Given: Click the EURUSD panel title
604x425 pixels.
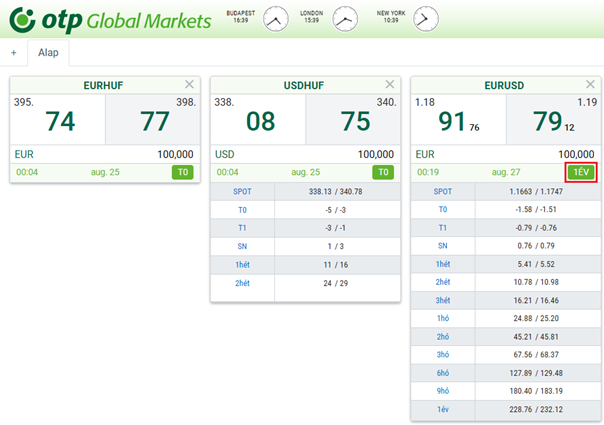Looking at the screenshot, I should [x=504, y=86].
